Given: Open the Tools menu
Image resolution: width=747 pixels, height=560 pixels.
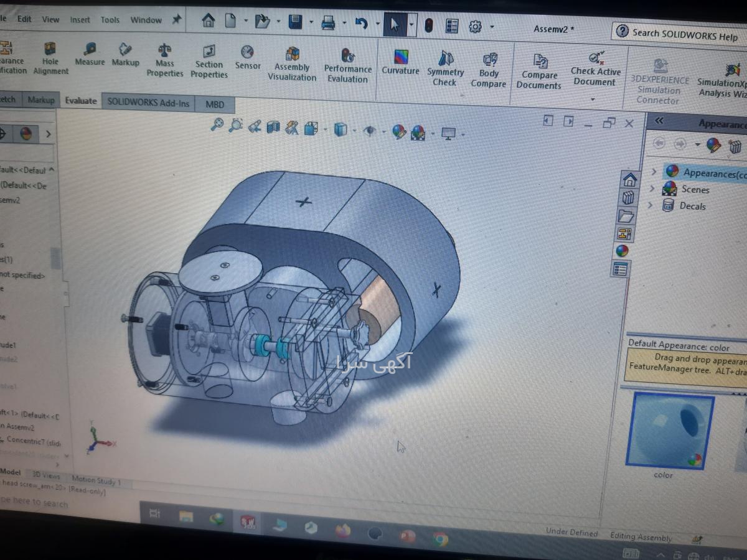Looking at the screenshot, I should (110, 20).
